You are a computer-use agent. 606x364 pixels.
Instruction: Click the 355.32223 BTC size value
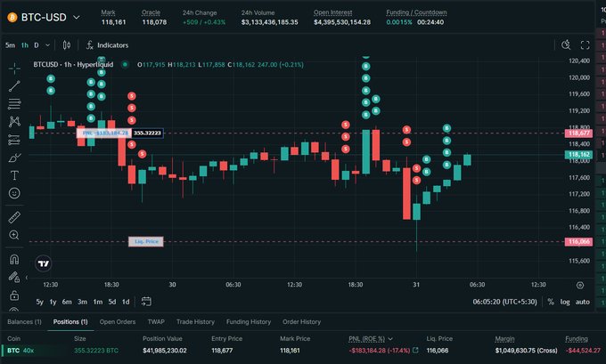click(96, 351)
